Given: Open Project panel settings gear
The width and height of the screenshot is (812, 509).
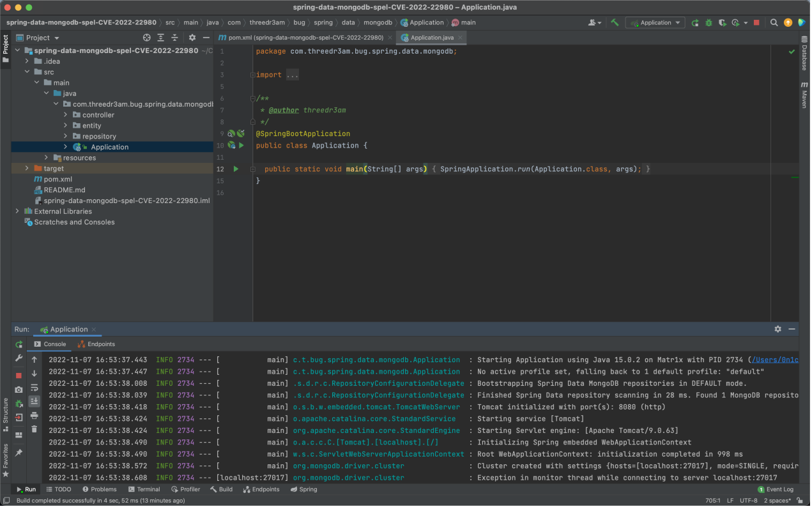Looking at the screenshot, I should [192, 38].
